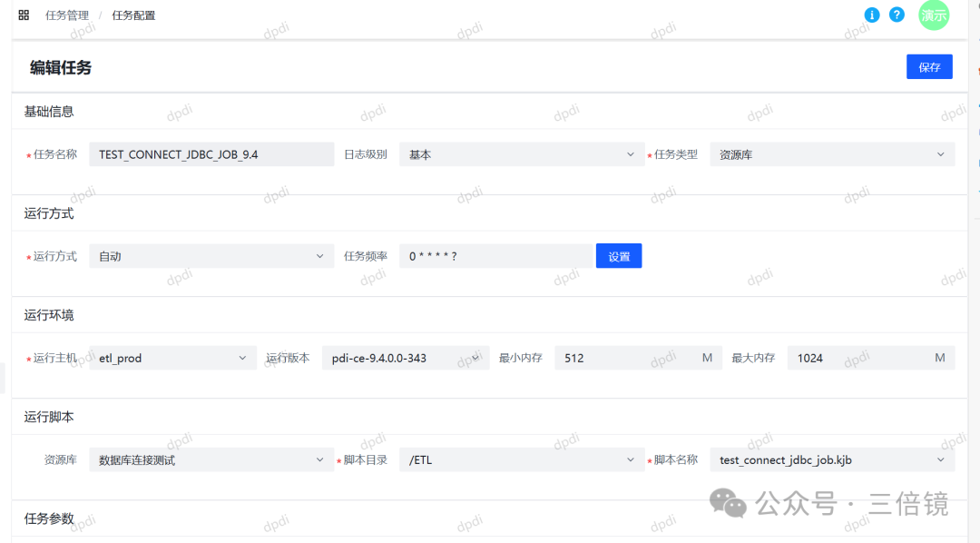Click the 基础信息 section heading
Screen dimensions: 980x543
[49, 112]
